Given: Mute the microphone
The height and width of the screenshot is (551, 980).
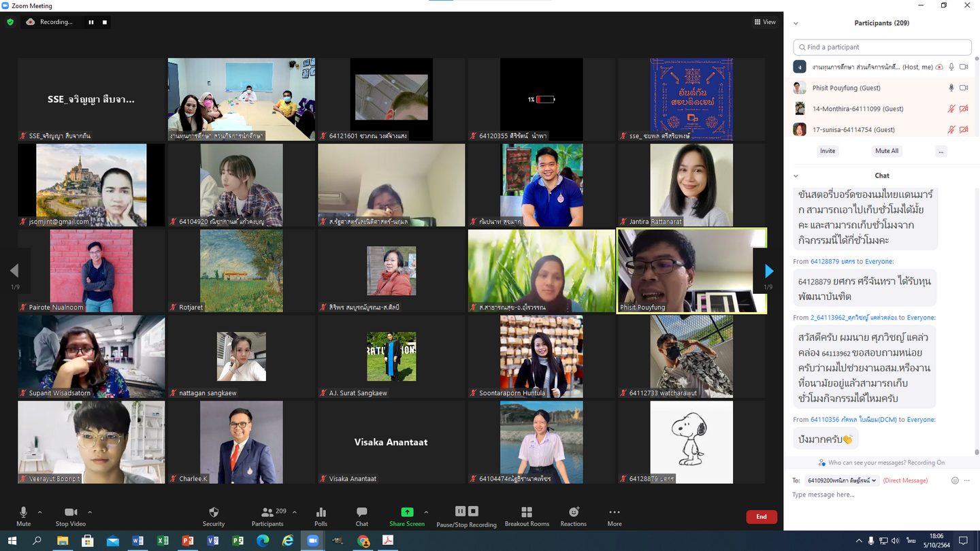Looking at the screenshot, I should coord(23,516).
